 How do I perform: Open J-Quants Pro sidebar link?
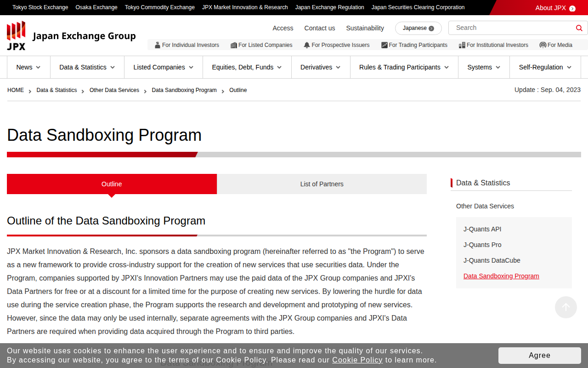[482, 245]
